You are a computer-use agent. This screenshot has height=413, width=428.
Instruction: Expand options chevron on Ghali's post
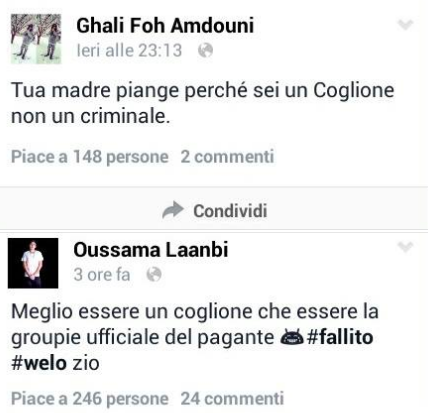pyautogui.click(x=406, y=25)
